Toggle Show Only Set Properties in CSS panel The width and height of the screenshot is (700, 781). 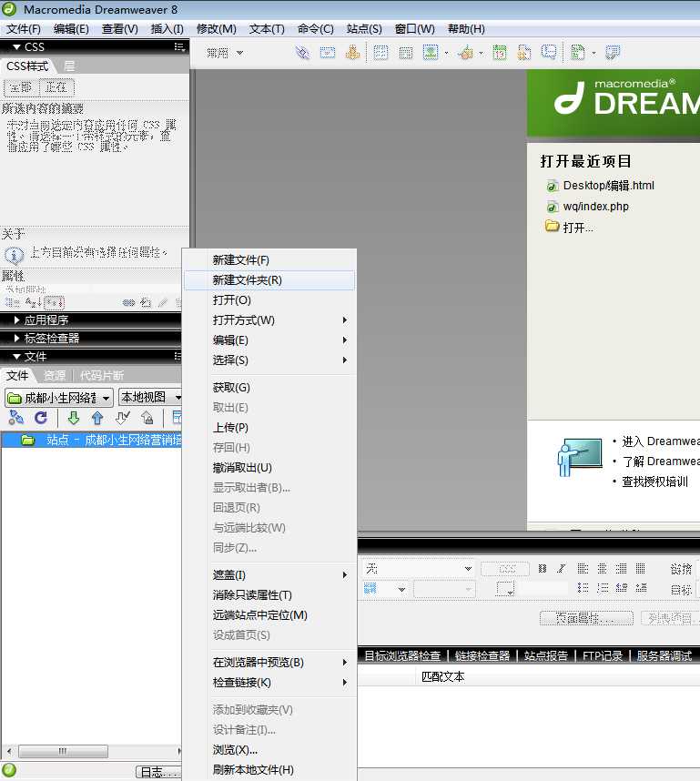[x=54, y=302]
